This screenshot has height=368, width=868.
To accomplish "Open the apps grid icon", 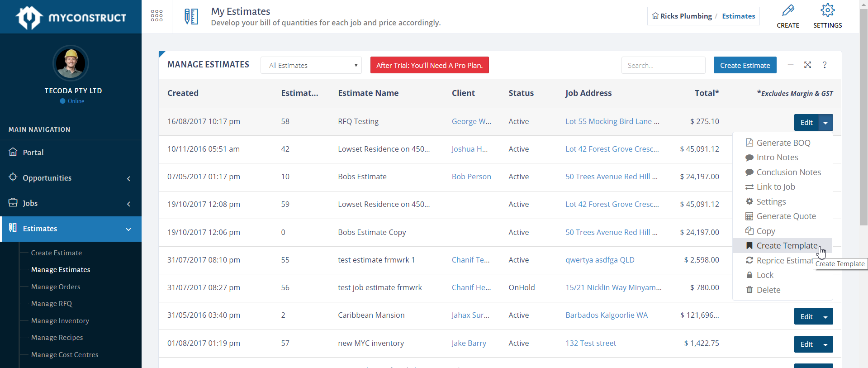I will 157,16.
